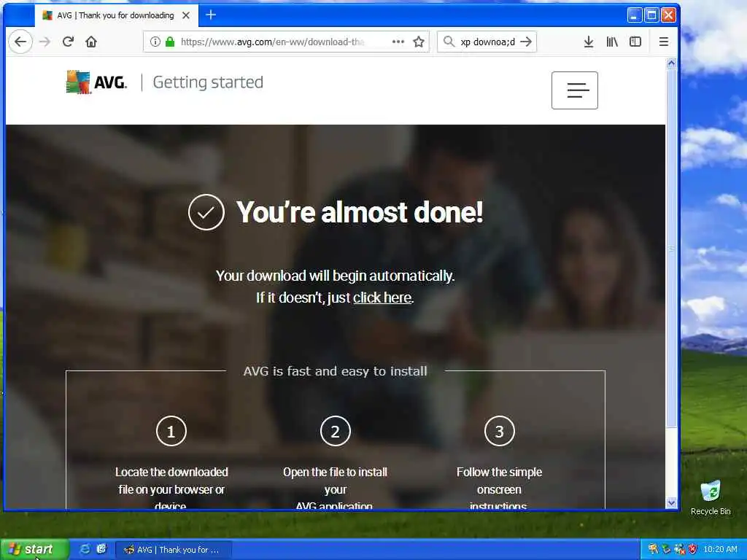
Task: Maximize the Firefox window
Action: pyautogui.click(x=651, y=15)
